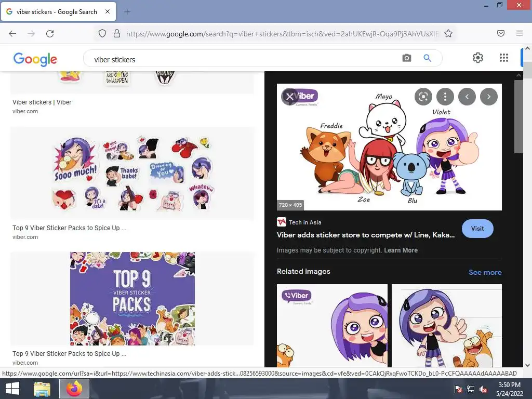Image resolution: width=532 pixels, height=399 pixels.
Task: Search by image using camera icon
Action: click(406, 58)
